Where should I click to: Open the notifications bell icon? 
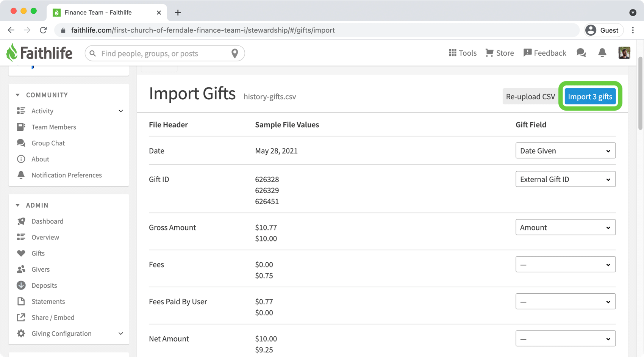pyautogui.click(x=602, y=53)
